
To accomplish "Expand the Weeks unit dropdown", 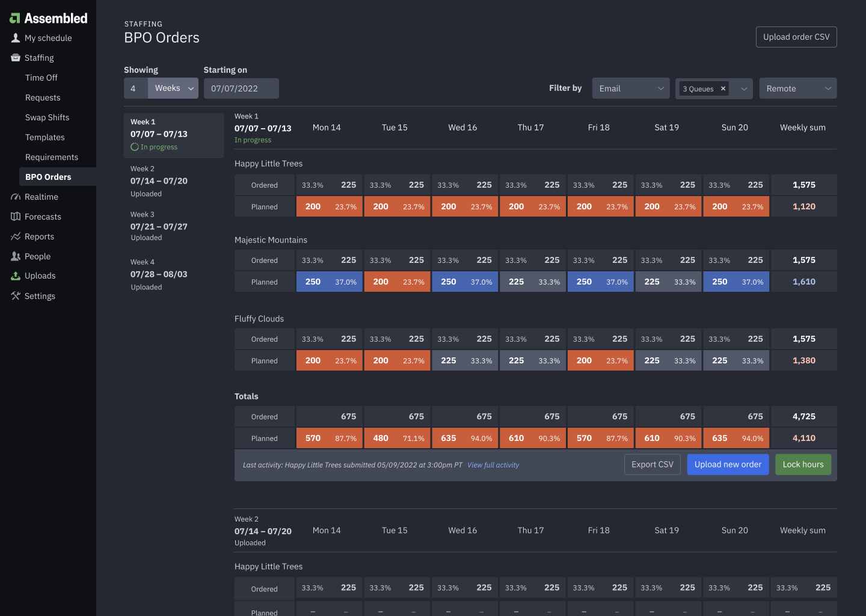I will 173,88.
